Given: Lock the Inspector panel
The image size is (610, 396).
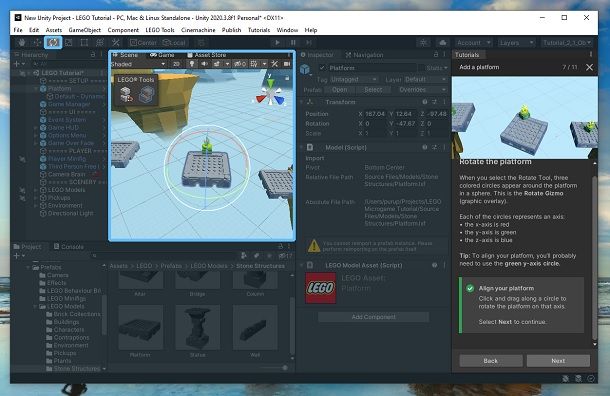Looking at the screenshot, I should pos(436,54).
